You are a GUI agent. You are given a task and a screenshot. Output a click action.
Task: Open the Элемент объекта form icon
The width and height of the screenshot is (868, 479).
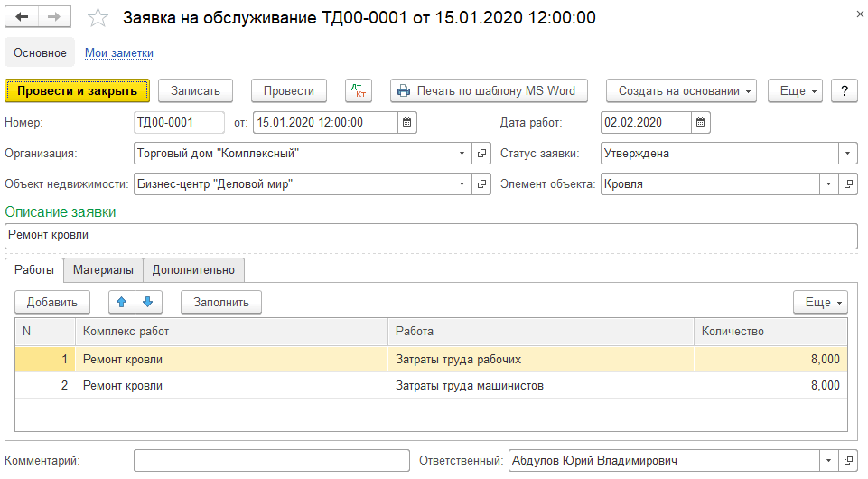pyautogui.click(x=848, y=184)
